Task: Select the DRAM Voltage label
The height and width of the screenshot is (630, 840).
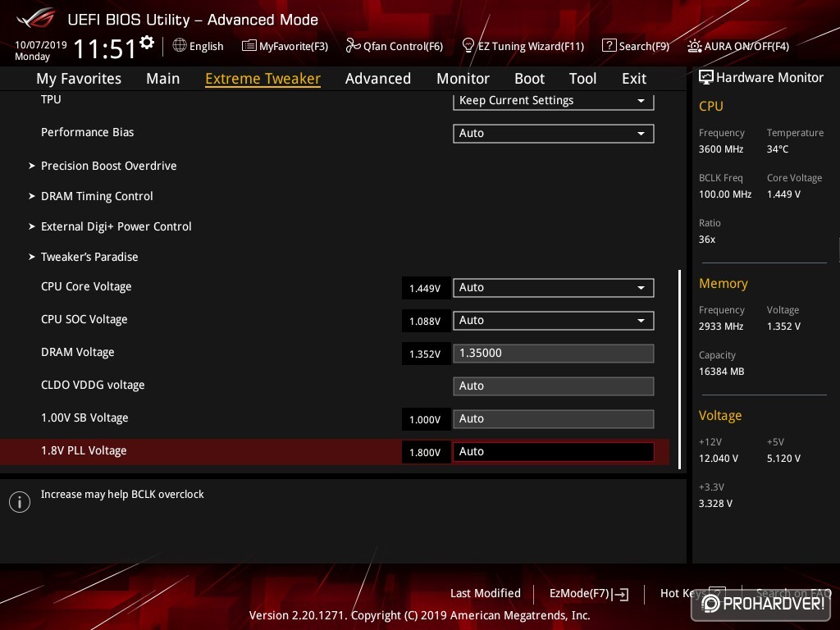Action: pyautogui.click(x=78, y=353)
